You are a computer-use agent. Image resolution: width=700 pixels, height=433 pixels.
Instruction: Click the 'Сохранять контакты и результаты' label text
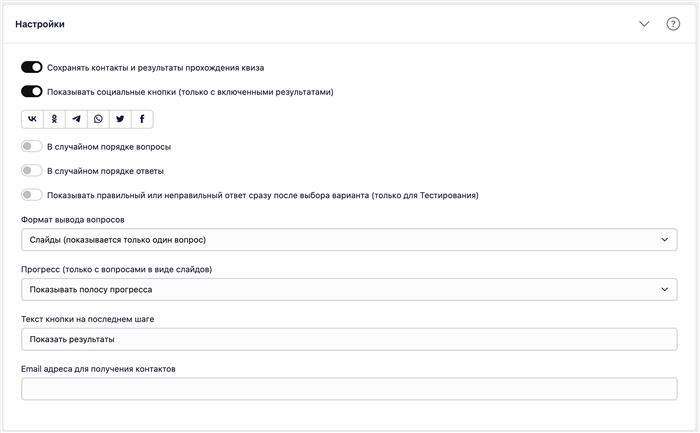[x=155, y=68]
